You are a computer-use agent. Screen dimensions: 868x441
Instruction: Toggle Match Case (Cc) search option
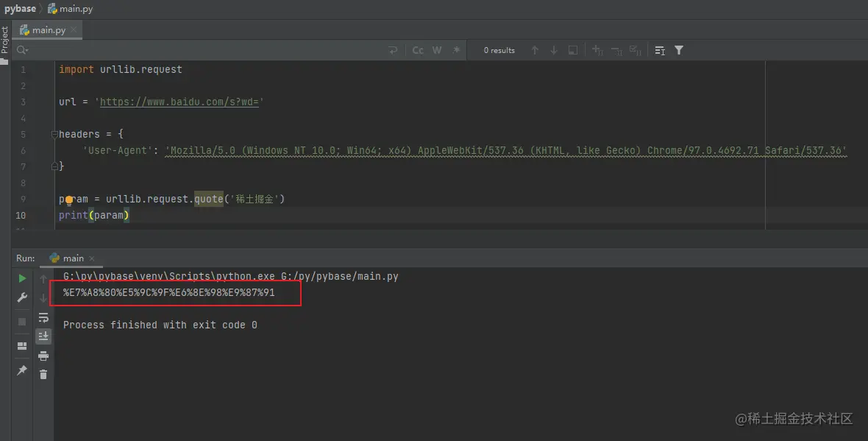coord(418,50)
